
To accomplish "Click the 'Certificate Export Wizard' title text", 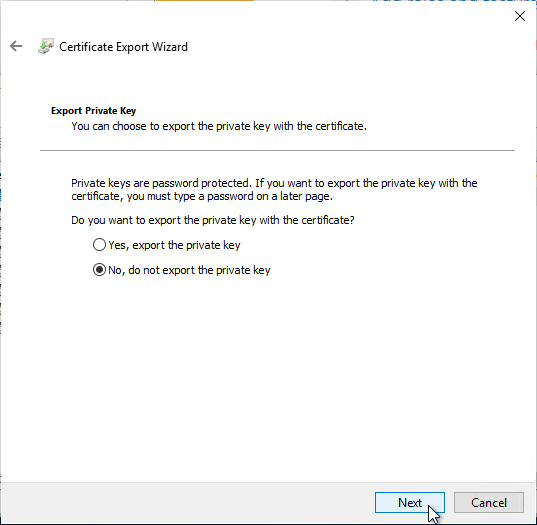I will pos(123,47).
